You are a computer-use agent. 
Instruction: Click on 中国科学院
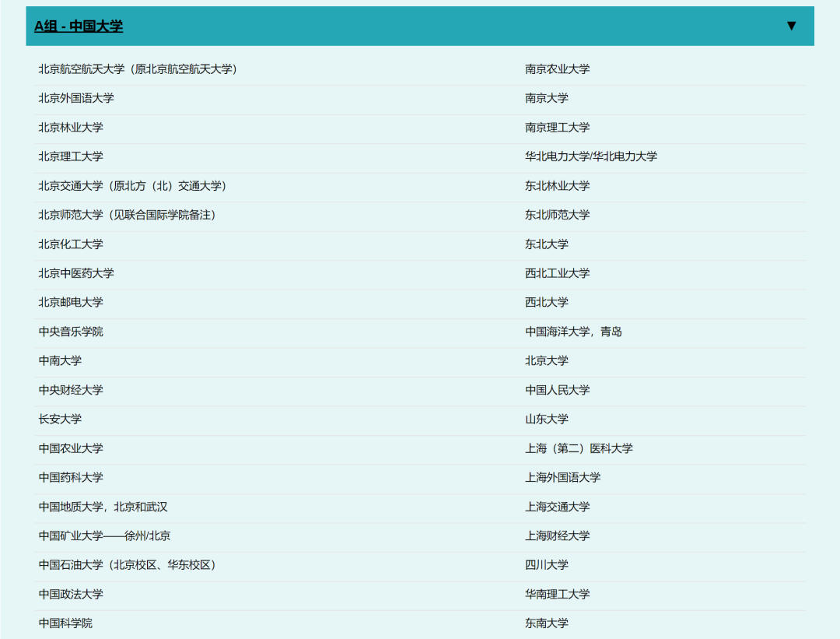65,623
